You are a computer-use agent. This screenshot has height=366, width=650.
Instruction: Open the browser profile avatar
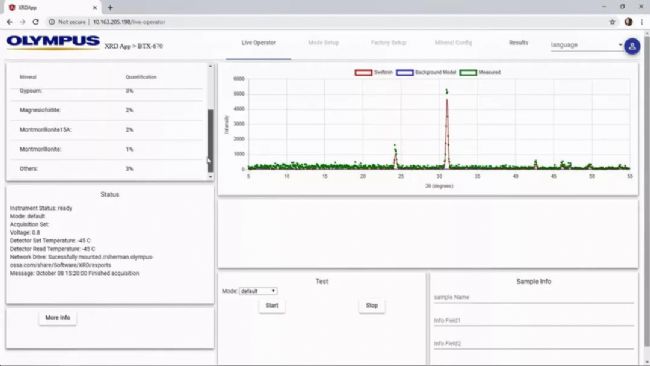628,22
